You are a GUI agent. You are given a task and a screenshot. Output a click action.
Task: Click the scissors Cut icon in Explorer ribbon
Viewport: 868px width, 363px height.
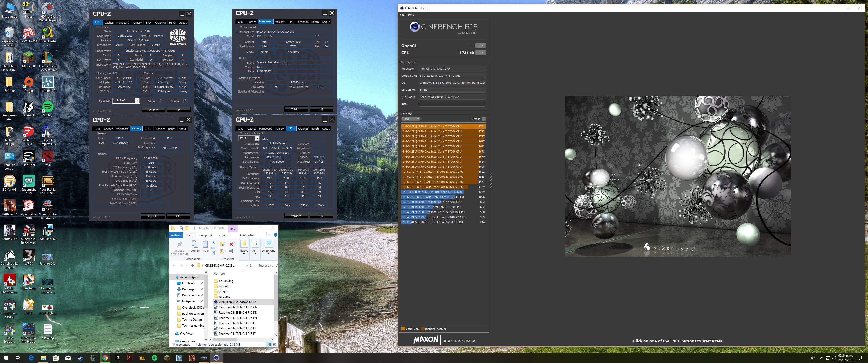tap(213, 243)
